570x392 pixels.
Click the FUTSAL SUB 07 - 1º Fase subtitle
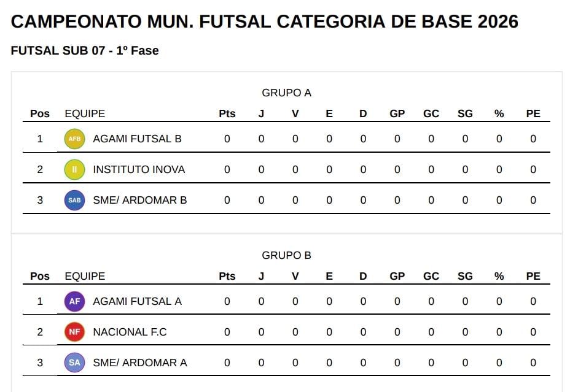(x=85, y=50)
